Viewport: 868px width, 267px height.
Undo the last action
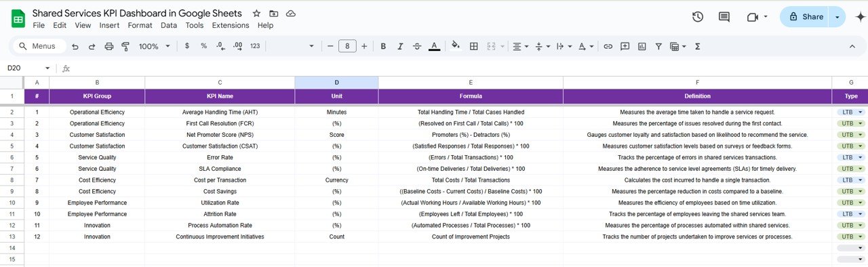click(x=75, y=46)
